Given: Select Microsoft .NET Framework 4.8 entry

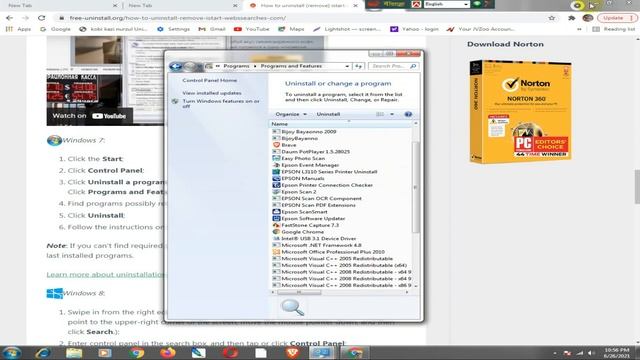Looking at the screenshot, I should [317, 245].
